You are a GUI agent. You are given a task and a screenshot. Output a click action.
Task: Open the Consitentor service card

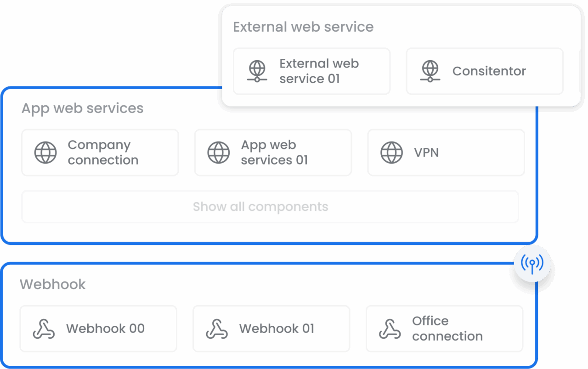tap(484, 71)
